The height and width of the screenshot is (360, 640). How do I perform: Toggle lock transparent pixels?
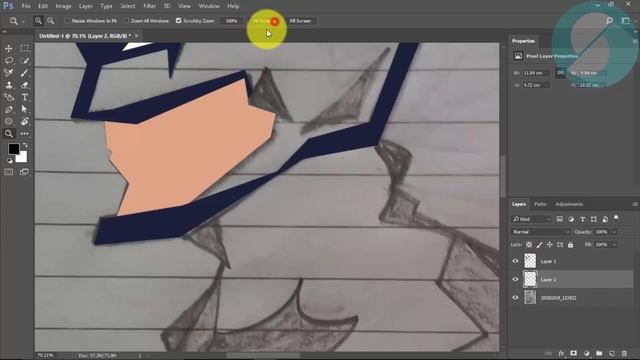[529, 244]
